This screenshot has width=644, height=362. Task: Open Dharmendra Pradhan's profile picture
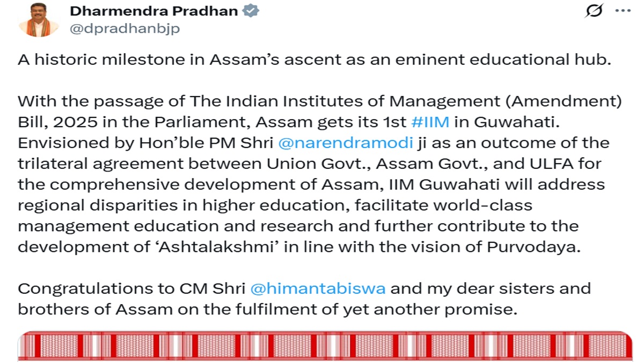coord(38,20)
